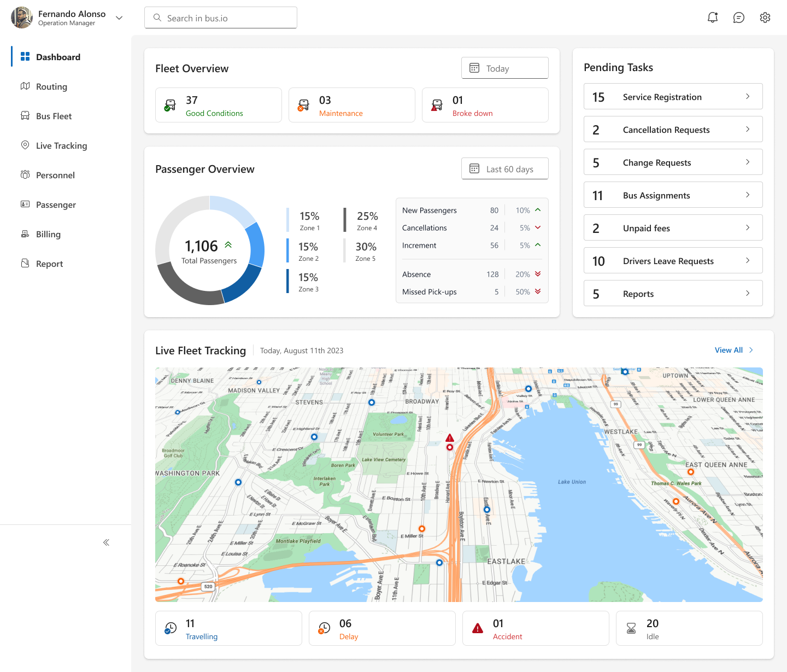Click the Travelling clock icon
Screen dimensions: 787x672
click(171, 628)
